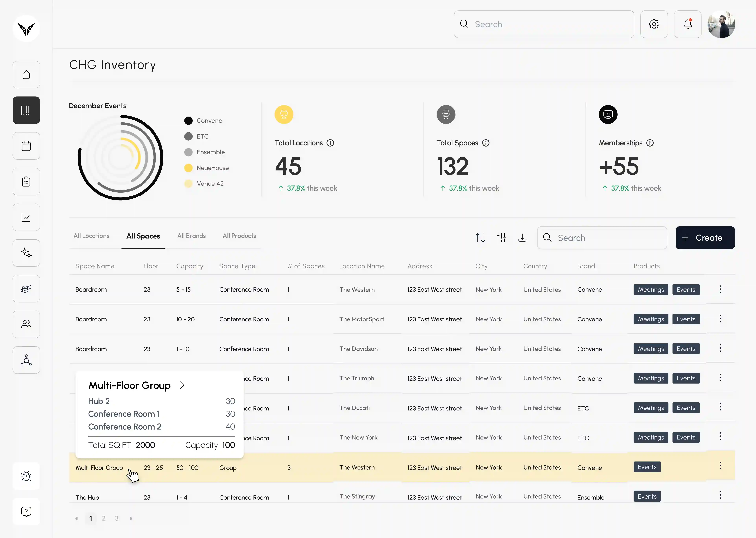Image resolution: width=756 pixels, height=538 pixels.
Task: Download the table with the download icon
Action: 522,238
